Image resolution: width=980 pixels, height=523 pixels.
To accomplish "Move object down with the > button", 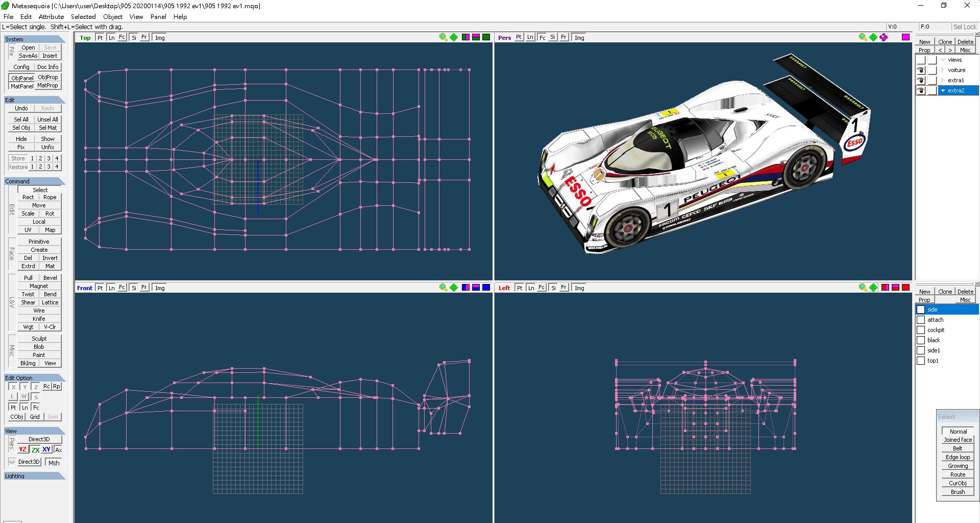I will click(950, 50).
